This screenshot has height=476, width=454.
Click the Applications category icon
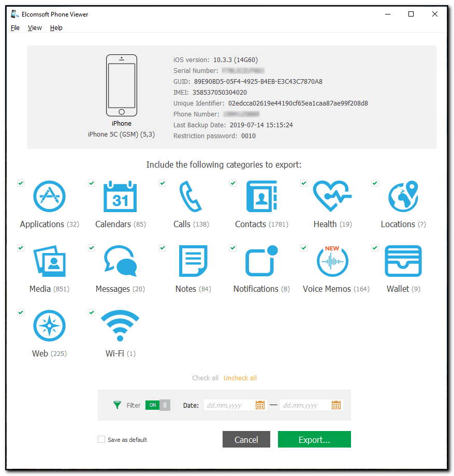(x=49, y=197)
